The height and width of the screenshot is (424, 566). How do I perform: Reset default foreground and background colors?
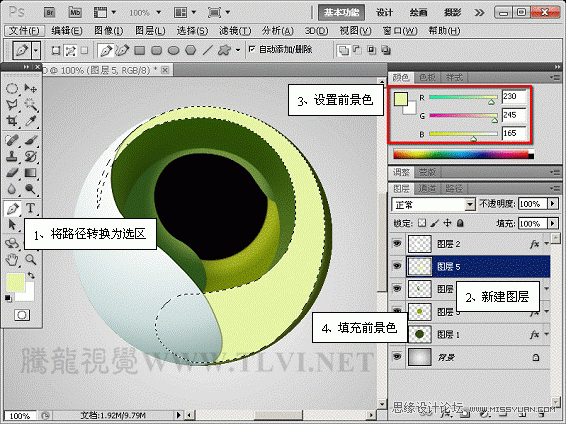tap(8, 298)
